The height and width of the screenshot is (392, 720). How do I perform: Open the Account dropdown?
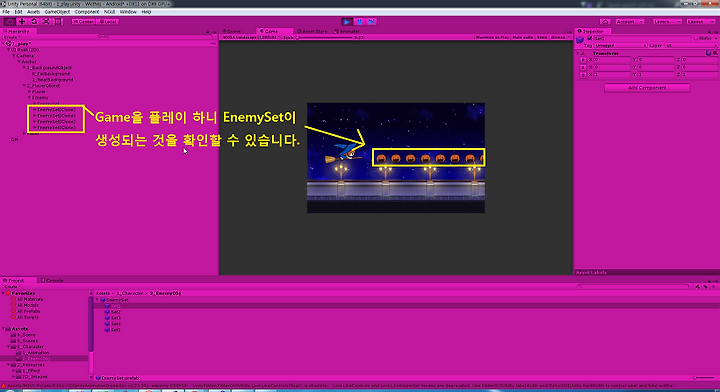click(x=629, y=22)
